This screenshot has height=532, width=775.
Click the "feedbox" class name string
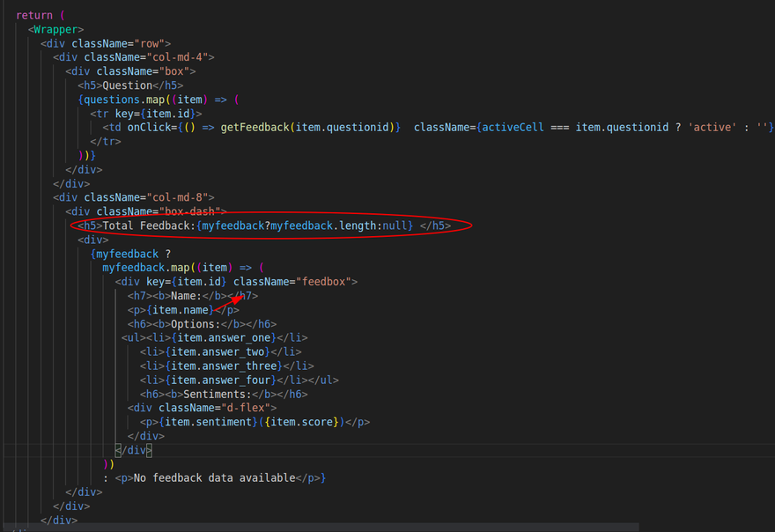click(x=326, y=282)
